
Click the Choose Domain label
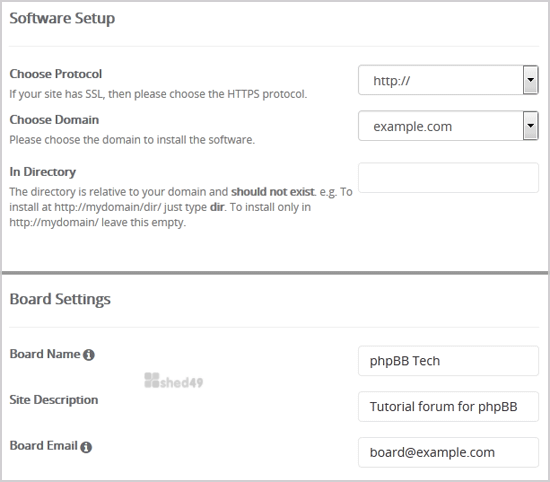coord(54,120)
